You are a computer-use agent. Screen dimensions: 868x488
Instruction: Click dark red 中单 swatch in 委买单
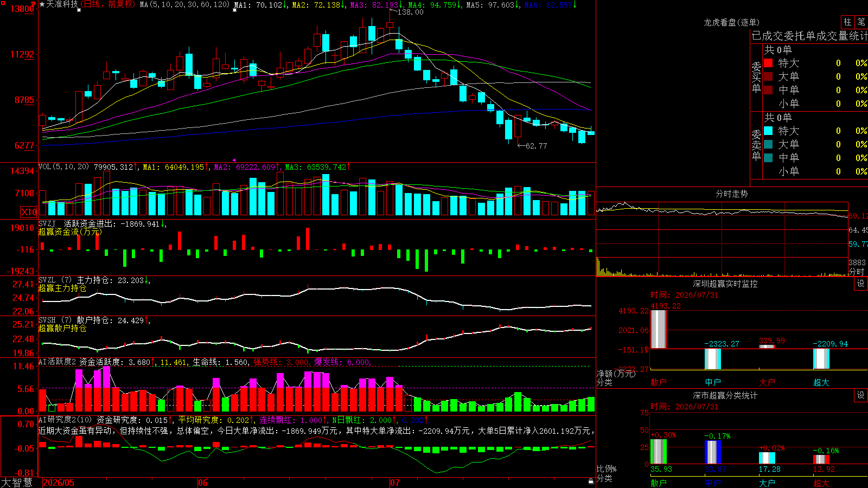pyautogui.click(x=768, y=90)
